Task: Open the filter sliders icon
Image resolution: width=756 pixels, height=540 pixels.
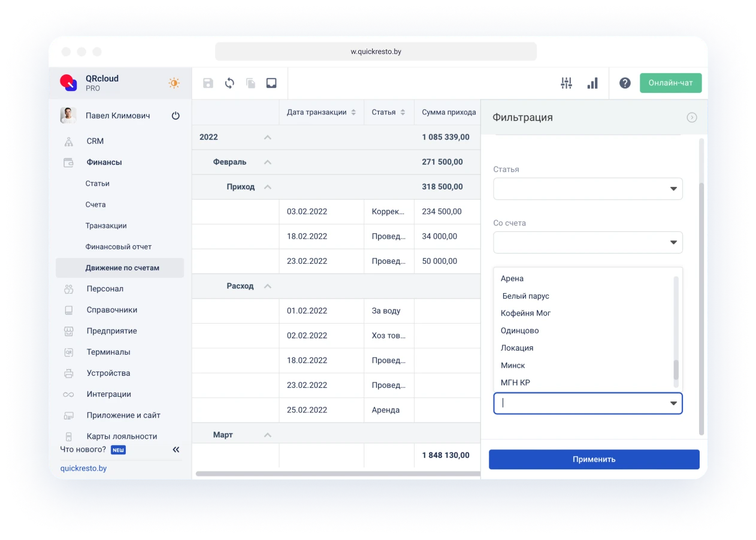Action: click(566, 83)
